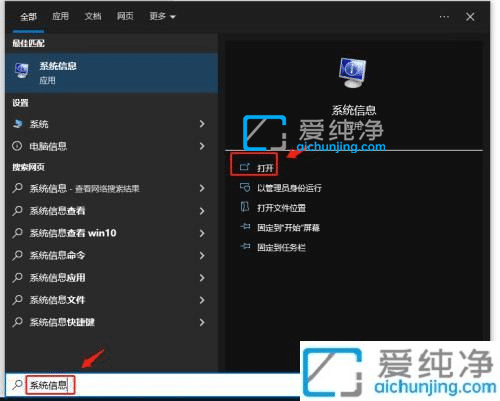The image size is (500, 401).
Task: Click the pin icon for 固定到任务栏
Action: [245, 247]
